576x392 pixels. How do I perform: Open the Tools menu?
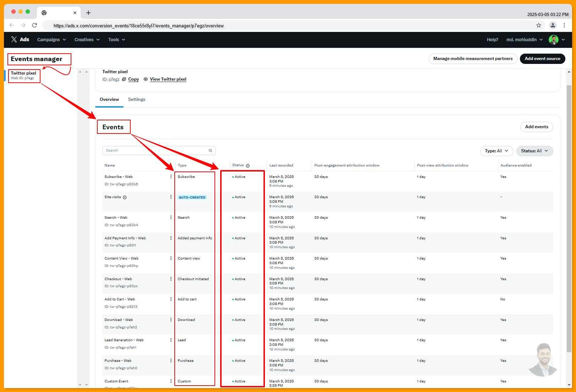click(x=116, y=40)
